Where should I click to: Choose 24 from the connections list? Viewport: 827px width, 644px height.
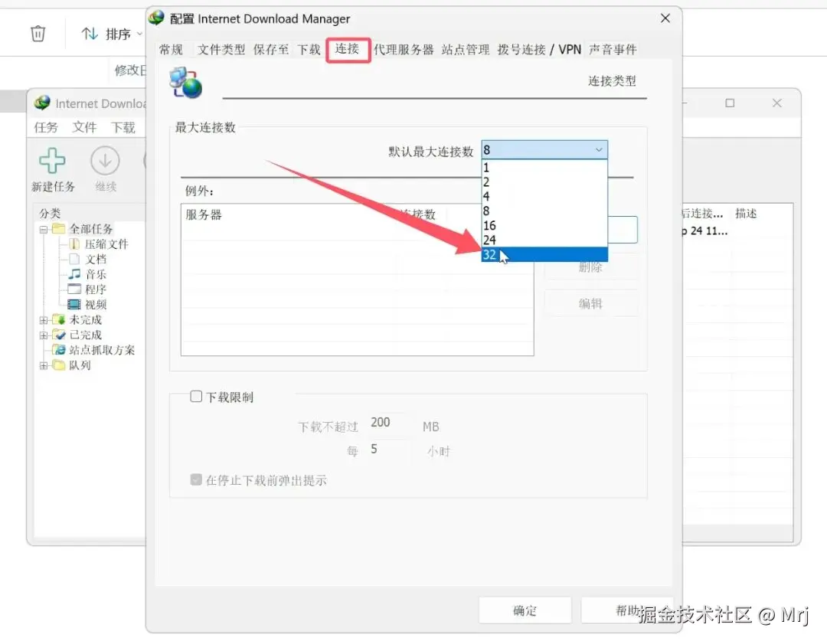click(x=544, y=240)
